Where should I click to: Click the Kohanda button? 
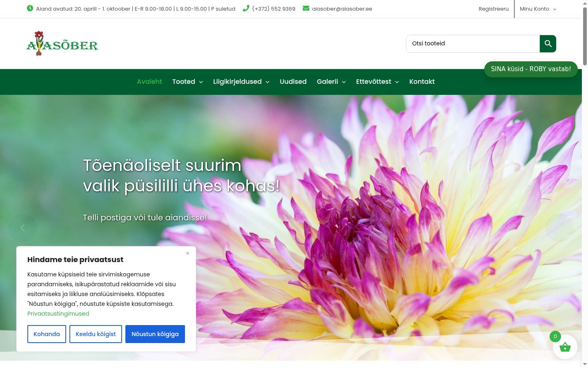point(47,334)
